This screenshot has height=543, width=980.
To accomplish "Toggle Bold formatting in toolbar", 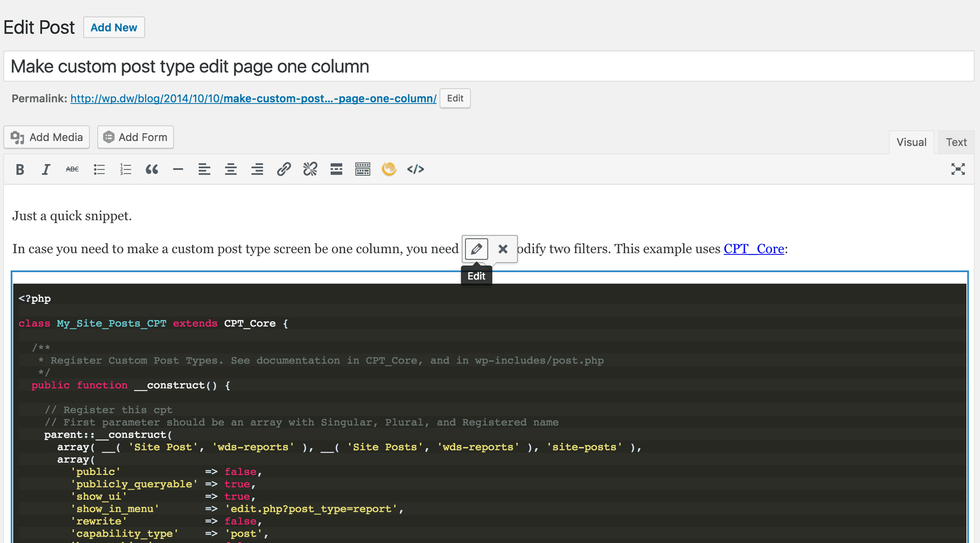I will (x=20, y=169).
